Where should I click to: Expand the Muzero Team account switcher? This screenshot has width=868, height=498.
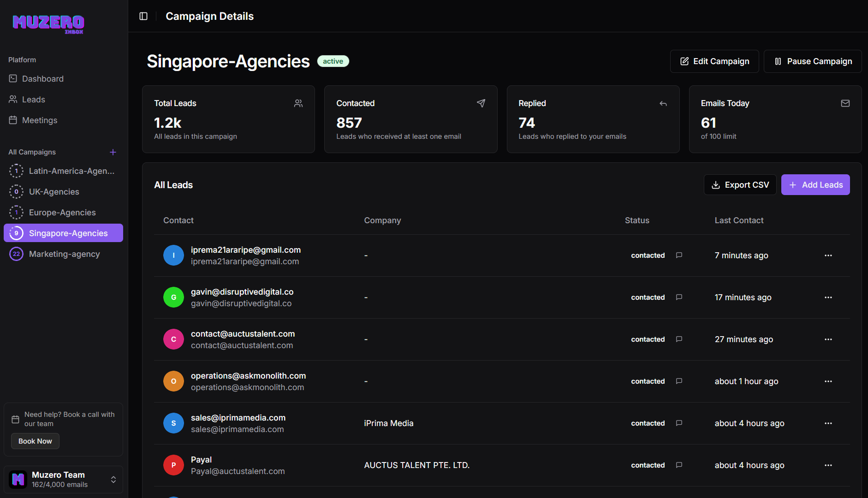(113, 480)
